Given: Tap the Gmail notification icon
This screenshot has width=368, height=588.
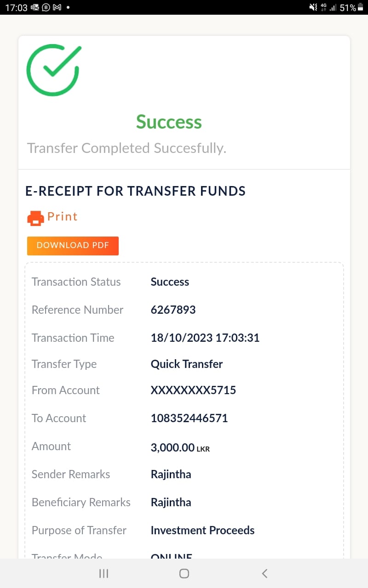Looking at the screenshot, I should coord(57,8).
